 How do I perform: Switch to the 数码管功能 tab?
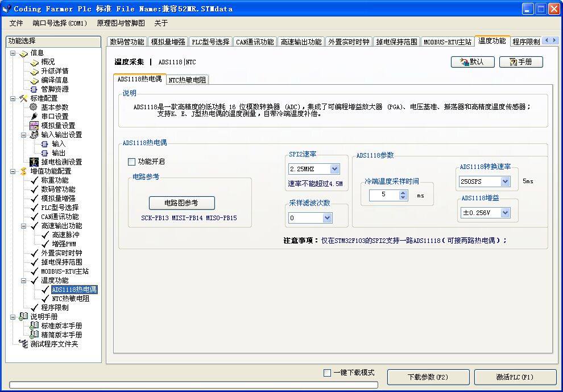click(127, 42)
